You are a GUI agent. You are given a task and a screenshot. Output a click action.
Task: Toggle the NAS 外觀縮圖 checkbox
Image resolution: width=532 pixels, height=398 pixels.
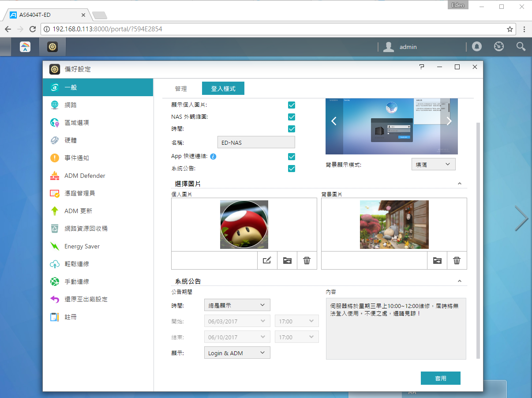point(292,117)
